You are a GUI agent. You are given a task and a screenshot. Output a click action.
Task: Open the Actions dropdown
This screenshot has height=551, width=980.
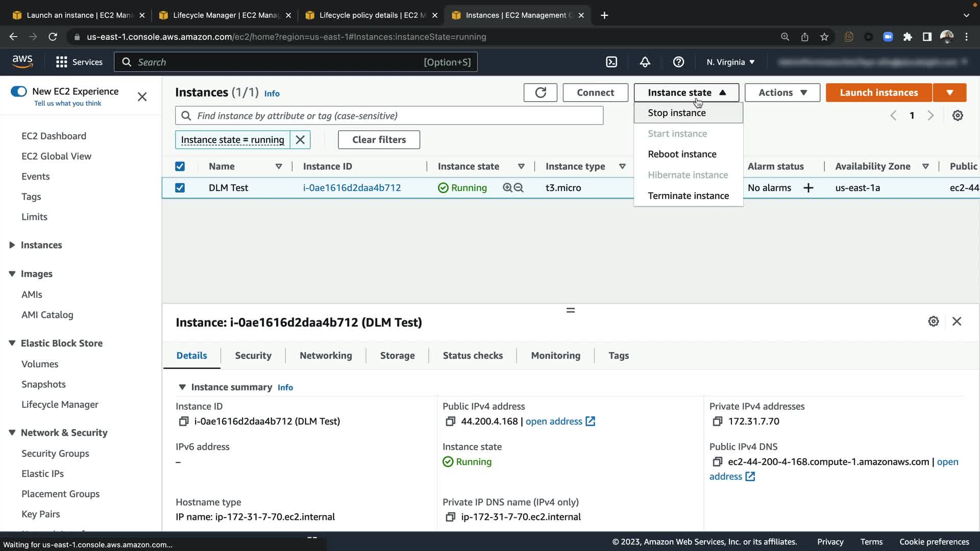(782, 92)
